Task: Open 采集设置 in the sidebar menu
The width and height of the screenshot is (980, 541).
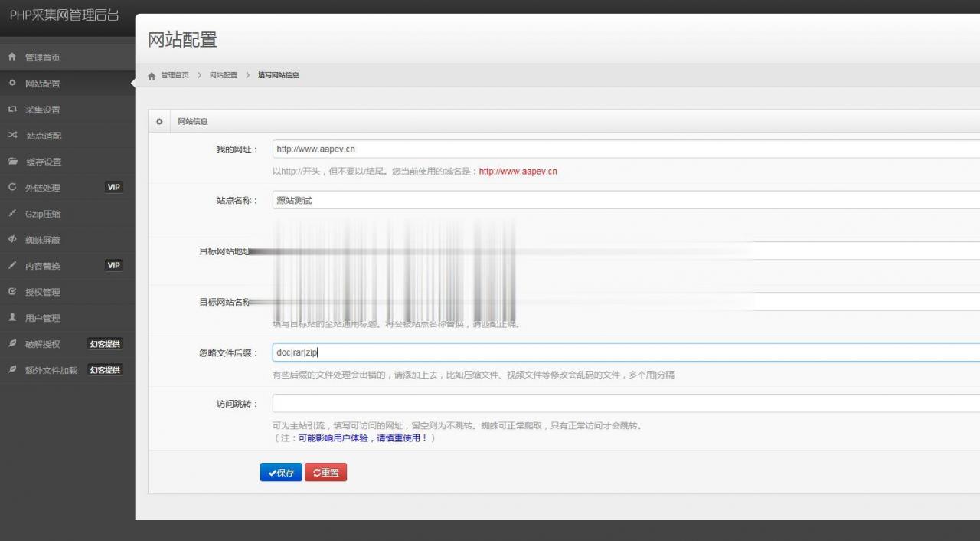Action: tap(67, 110)
